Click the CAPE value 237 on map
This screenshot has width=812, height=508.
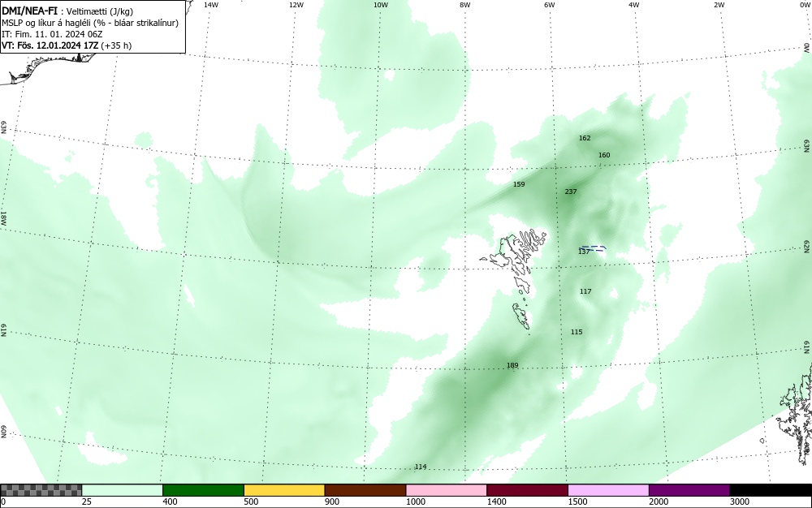[x=571, y=192]
